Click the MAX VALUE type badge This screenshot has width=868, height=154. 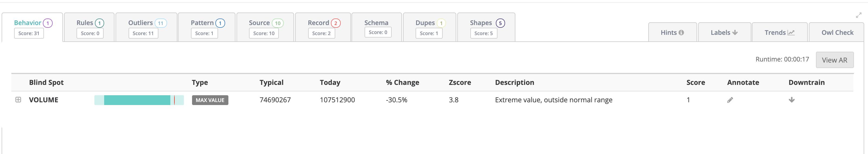click(210, 100)
